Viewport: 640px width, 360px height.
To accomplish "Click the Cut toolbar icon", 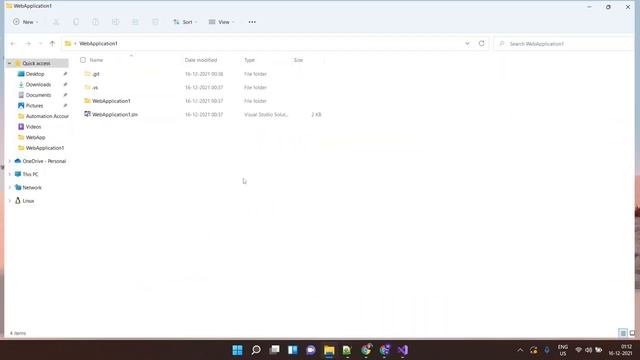I will (x=56, y=22).
